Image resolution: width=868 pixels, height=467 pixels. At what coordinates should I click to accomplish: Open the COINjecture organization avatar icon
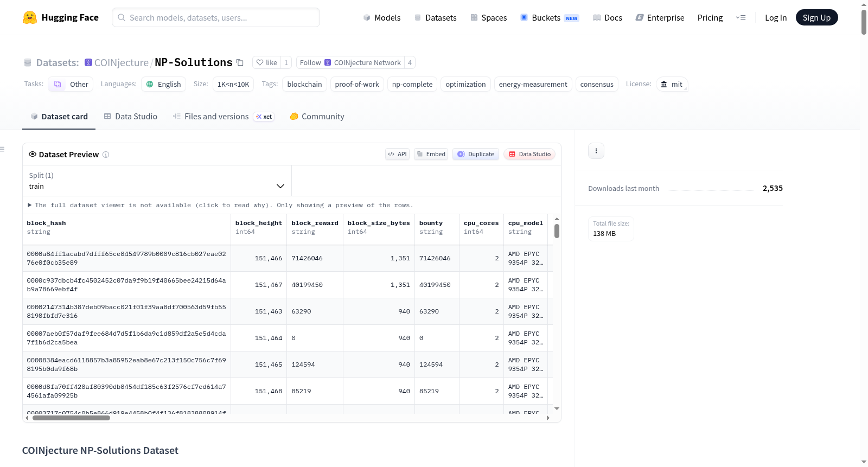pos(88,62)
